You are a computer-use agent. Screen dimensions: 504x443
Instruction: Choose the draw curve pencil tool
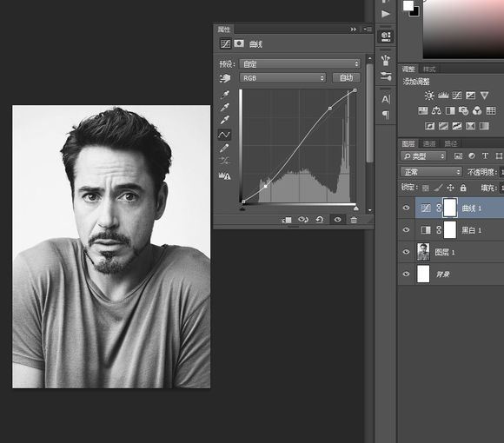pos(224,148)
